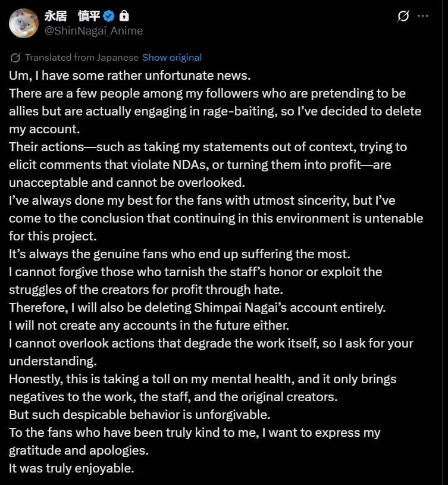Click 'Show original' to view Japanese text

(172, 58)
